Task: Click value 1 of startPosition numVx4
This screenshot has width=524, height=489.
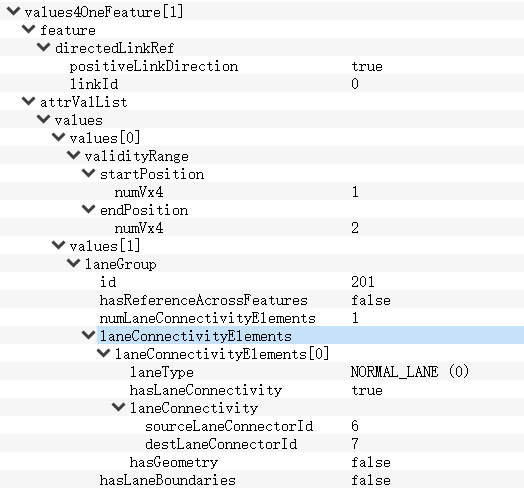Action: (x=355, y=192)
